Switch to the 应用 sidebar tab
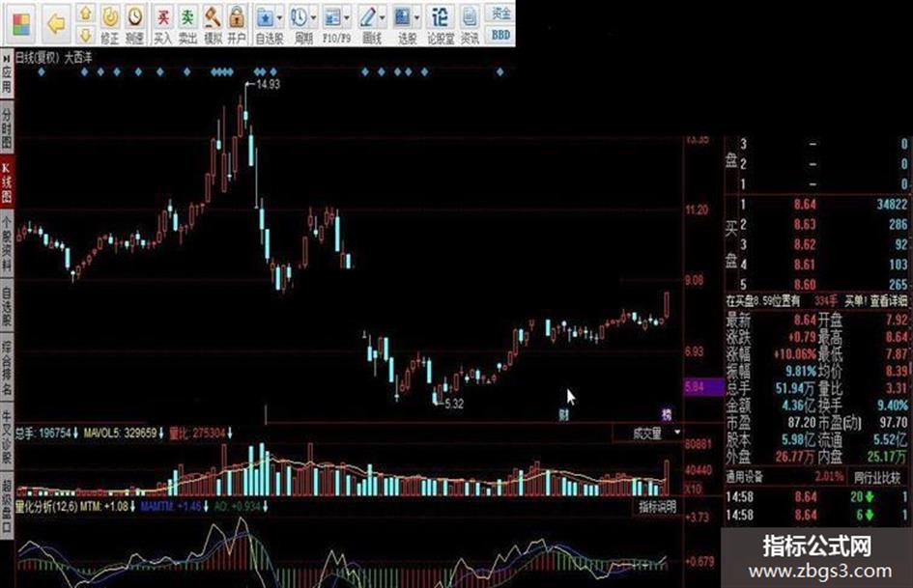The height and width of the screenshot is (588, 913). [x=7, y=72]
